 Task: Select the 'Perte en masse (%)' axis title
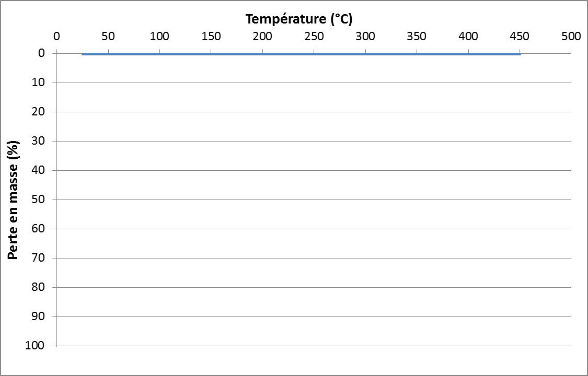[14, 199]
